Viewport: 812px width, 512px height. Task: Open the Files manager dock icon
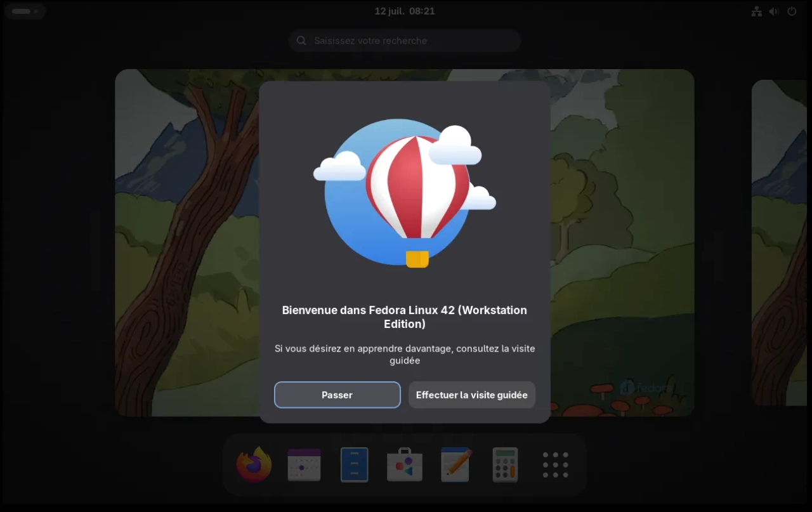click(355, 464)
